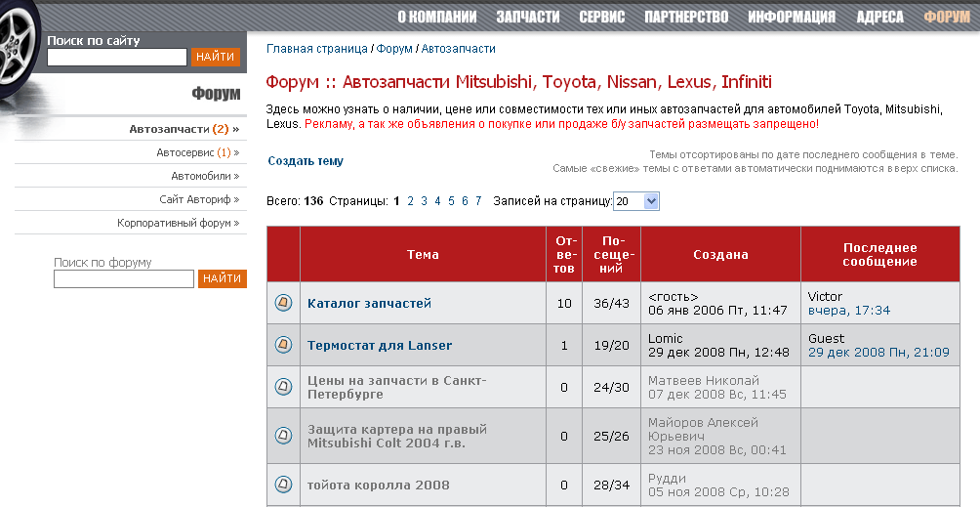
Task: Open the records-per-page dropdown
Action: click(636, 201)
